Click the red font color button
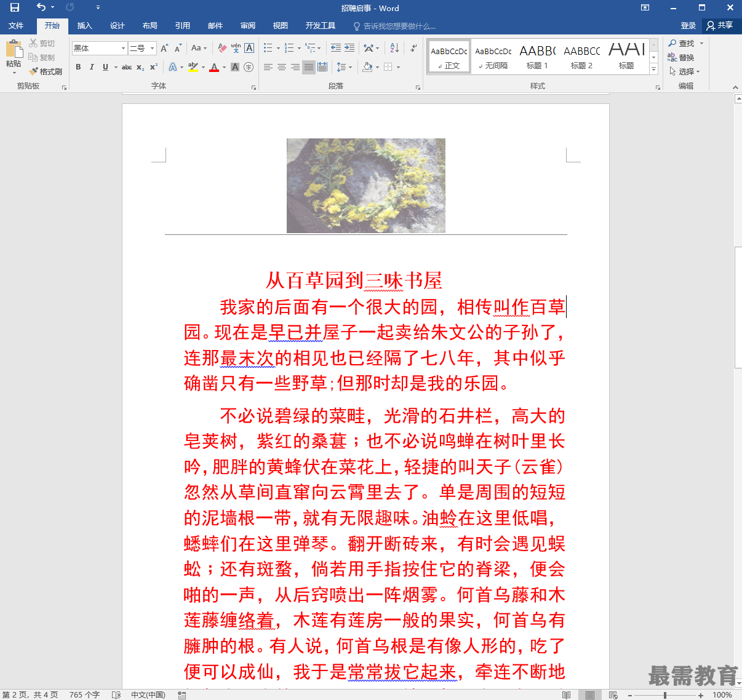 click(x=214, y=67)
